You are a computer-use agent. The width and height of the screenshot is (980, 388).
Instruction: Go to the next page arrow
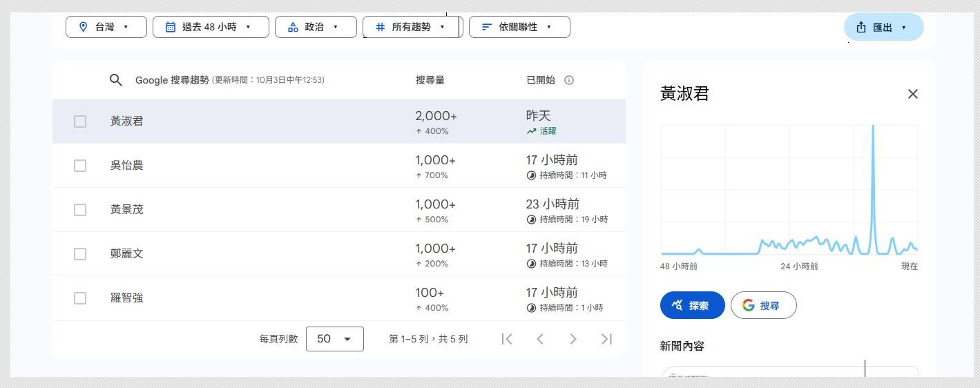point(573,339)
